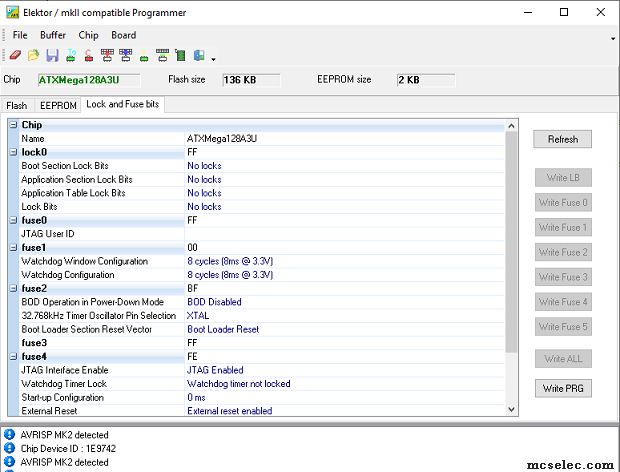
Task: Click the Write Fuse 1 button
Action: pos(563,227)
